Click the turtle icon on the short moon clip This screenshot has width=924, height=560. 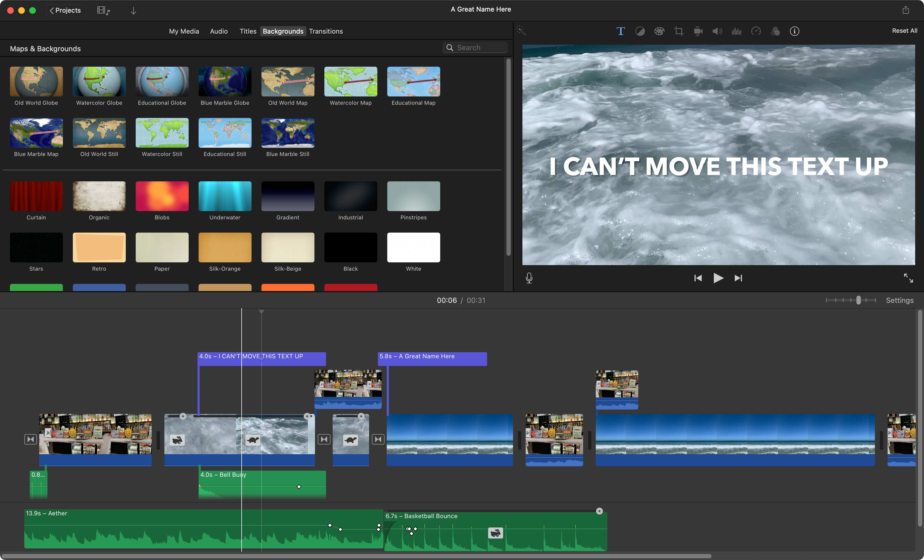[351, 440]
